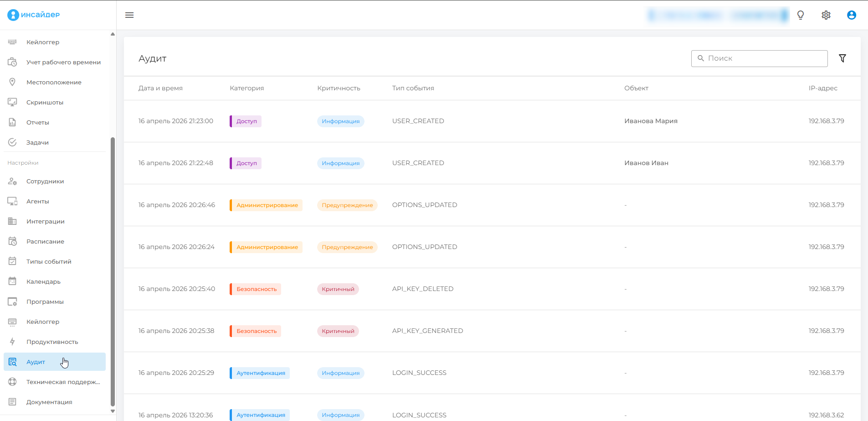Sort by Дата и время column header
Viewport: 868px width, 421px height.
(160, 88)
